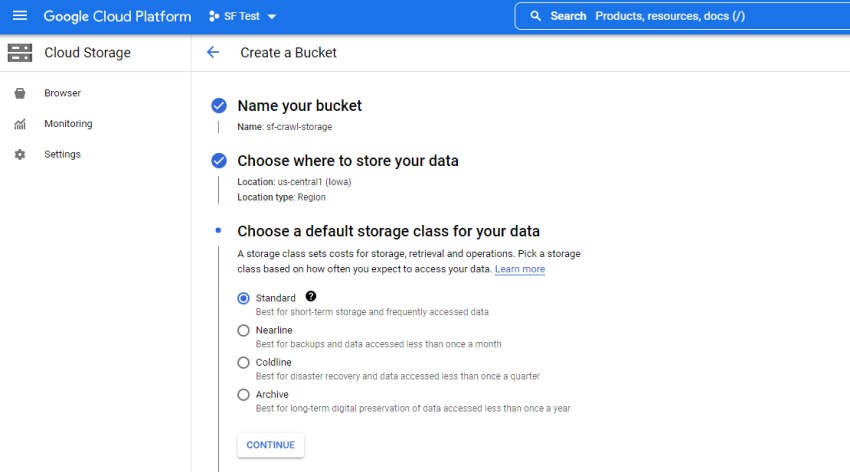
Task: Click the Settings gear icon
Action: (20, 155)
